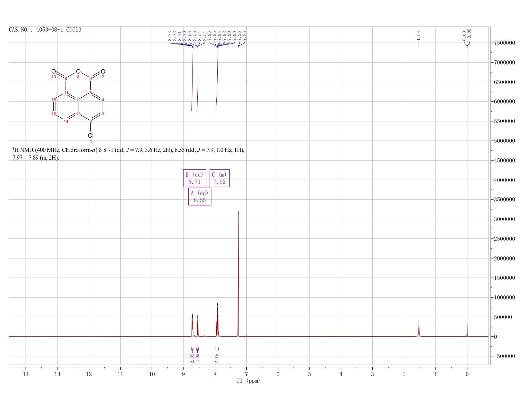Click the 1.53 peak label

point(419,35)
